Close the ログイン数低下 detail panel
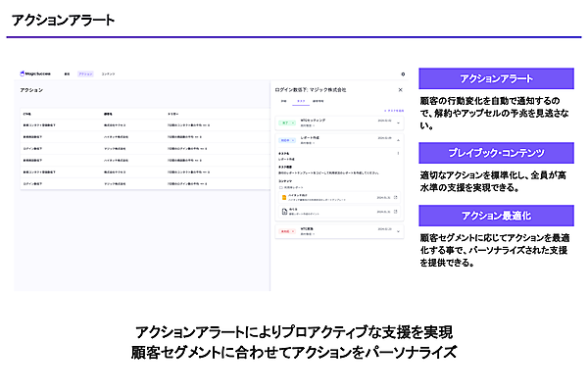Image resolution: width=588 pixels, height=392 pixels. 400,89
